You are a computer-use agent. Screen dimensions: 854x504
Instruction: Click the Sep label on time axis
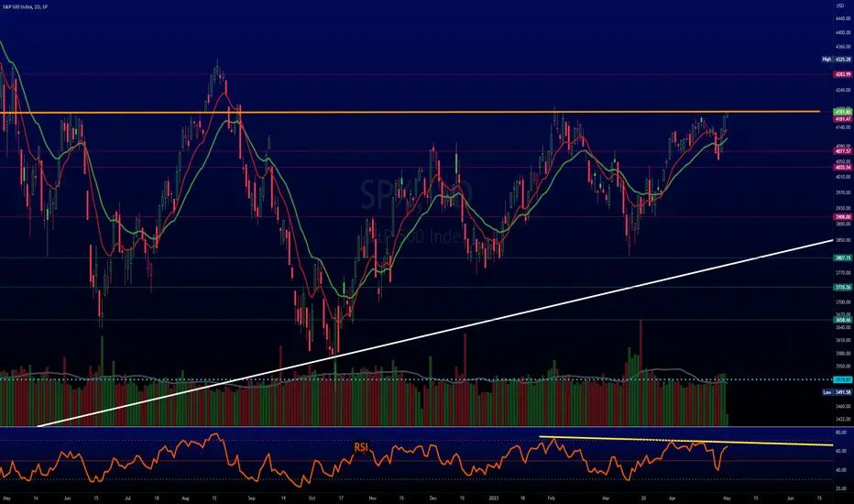coord(252,498)
